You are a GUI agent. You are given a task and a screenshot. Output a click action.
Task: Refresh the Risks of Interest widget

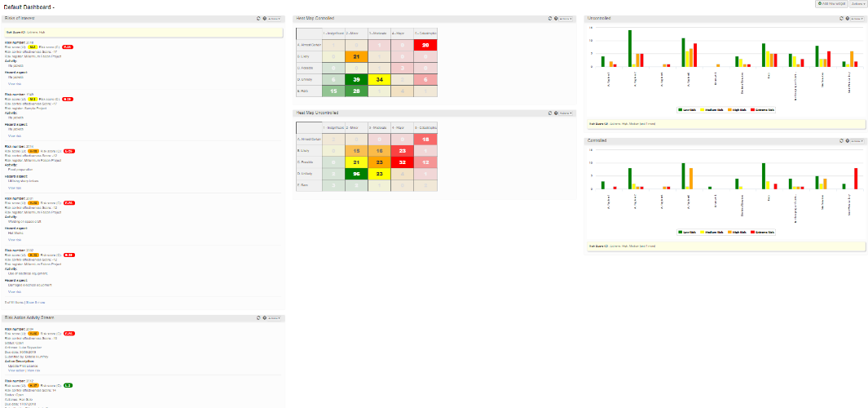(x=258, y=17)
